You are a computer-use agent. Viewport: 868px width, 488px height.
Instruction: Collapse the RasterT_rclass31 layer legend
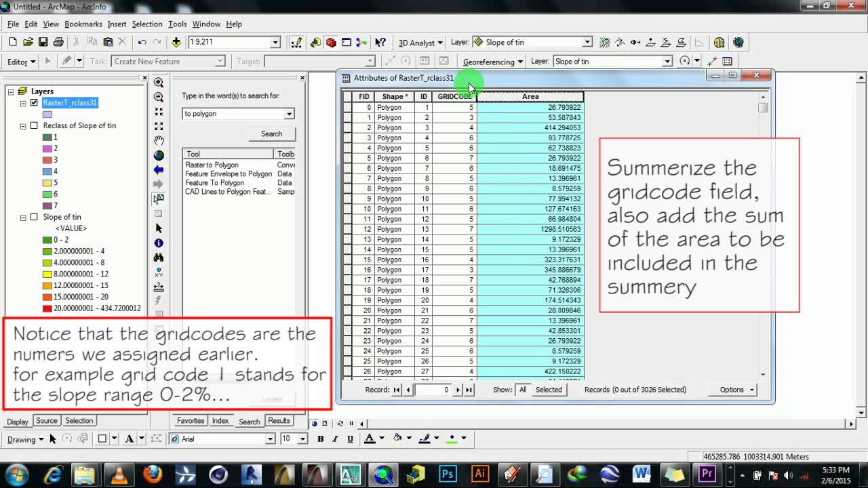23,103
